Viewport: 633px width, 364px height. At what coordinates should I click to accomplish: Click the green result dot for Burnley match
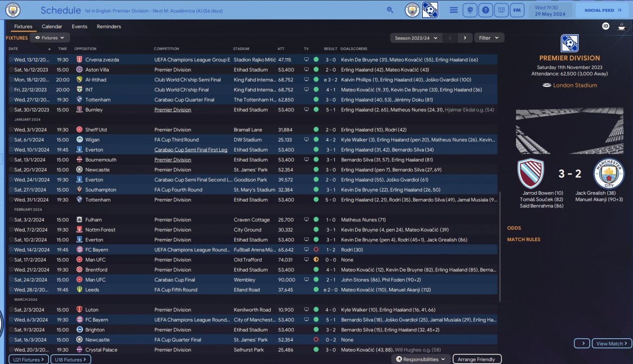click(x=316, y=110)
